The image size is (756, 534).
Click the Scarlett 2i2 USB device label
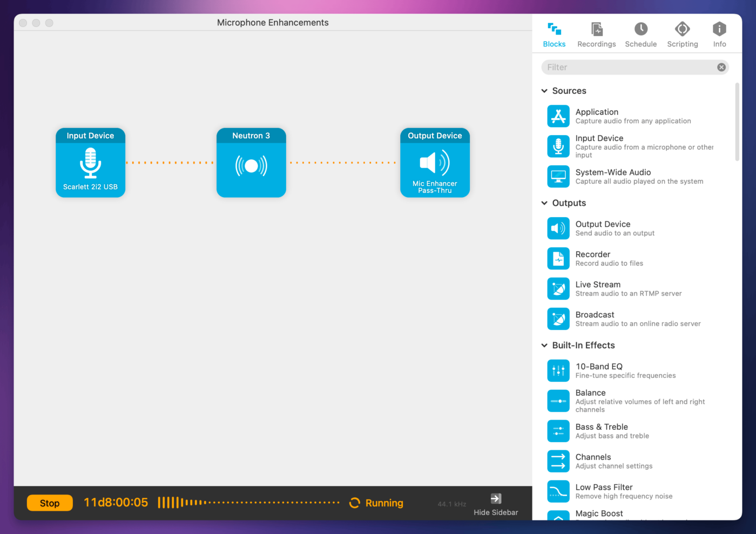tap(90, 187)
